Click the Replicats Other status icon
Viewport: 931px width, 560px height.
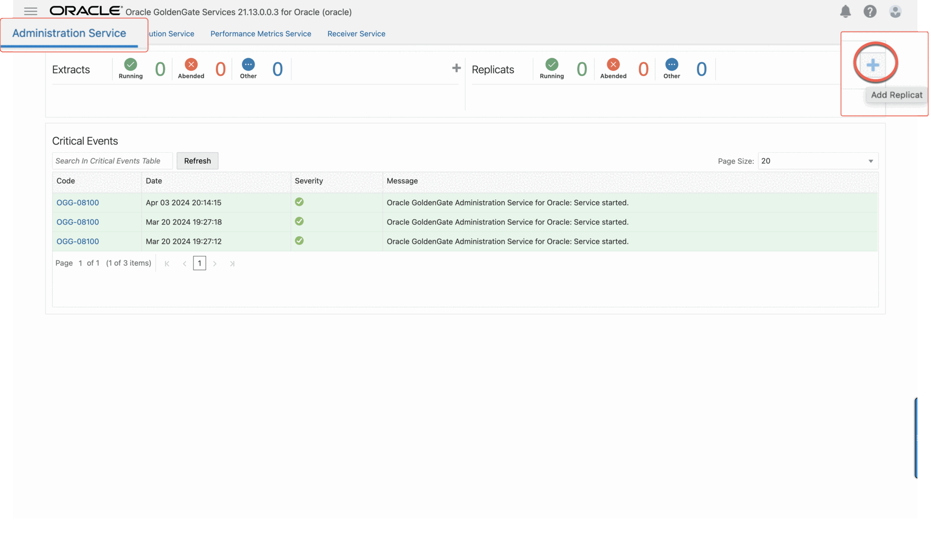point(672,64)
